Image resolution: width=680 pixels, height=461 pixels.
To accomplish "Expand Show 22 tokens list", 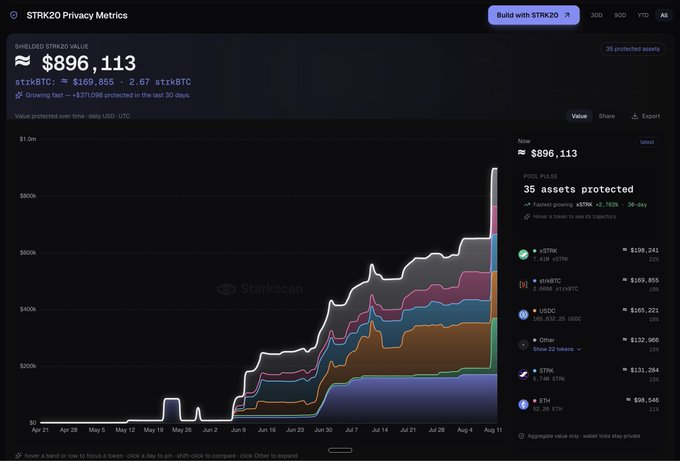I will [557, 349].
